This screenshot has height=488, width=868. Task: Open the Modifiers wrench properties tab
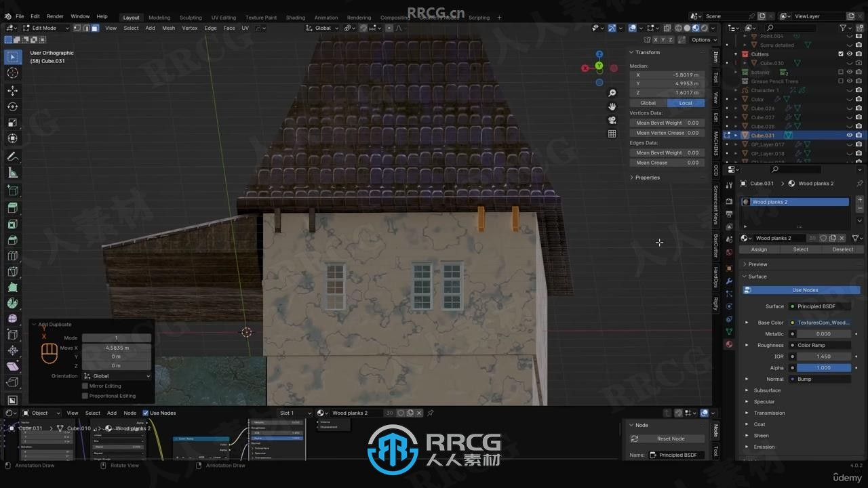coord(729,281)
